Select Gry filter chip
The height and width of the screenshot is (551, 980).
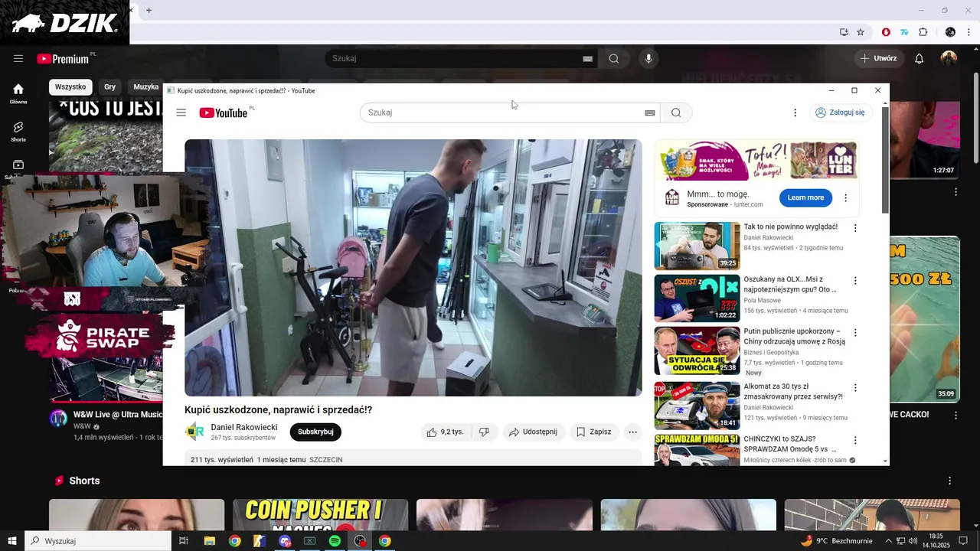pos(110,87)
